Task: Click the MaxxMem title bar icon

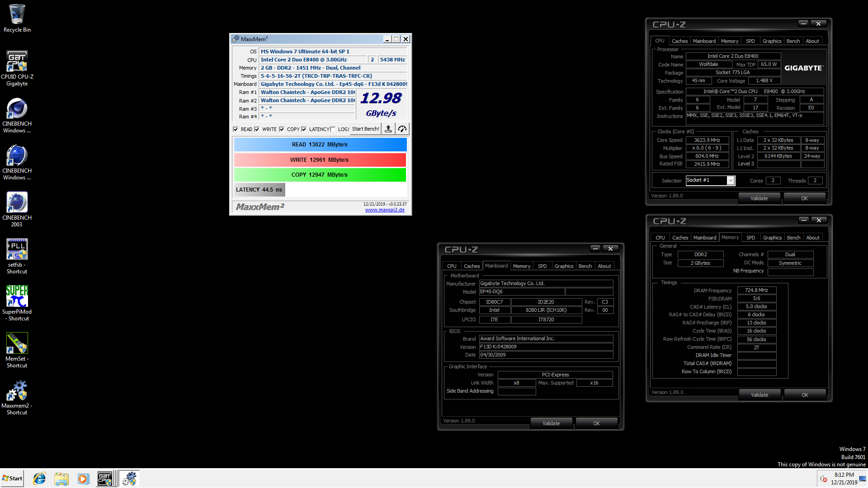Action: [236, 39]
